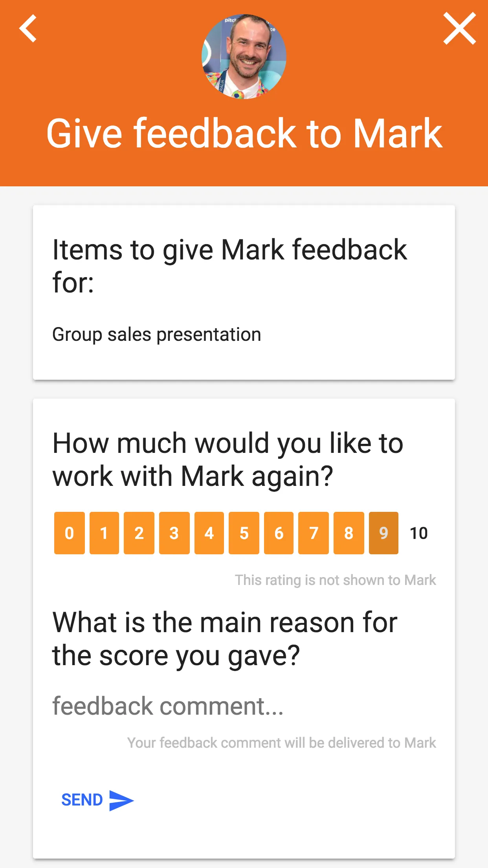
Task: Pick rating 3 for Mark
Action: pyautogui.click(x=174, y=533)
